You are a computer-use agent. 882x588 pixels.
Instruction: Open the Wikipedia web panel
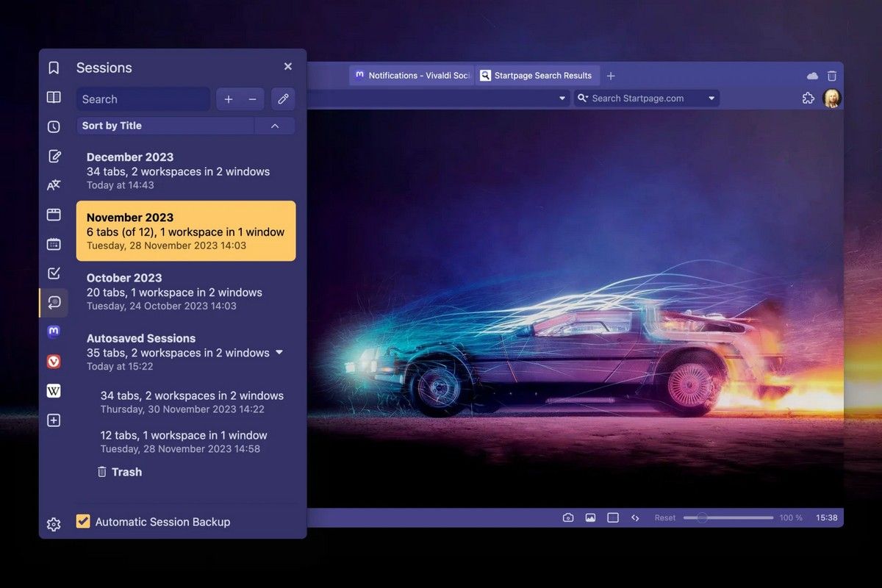click(53, 390)
